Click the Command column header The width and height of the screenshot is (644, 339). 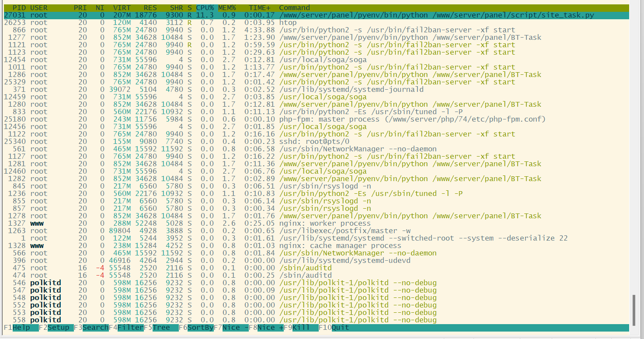coord(294,8)
